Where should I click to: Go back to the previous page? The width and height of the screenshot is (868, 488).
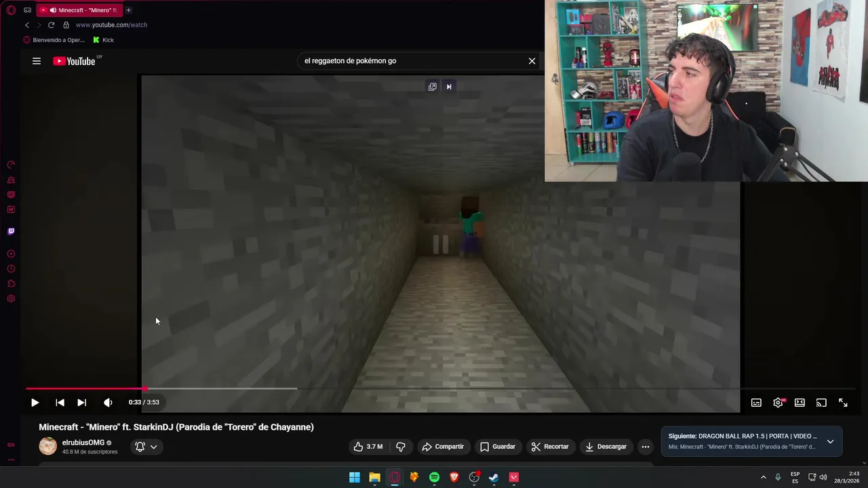point(27,25)
